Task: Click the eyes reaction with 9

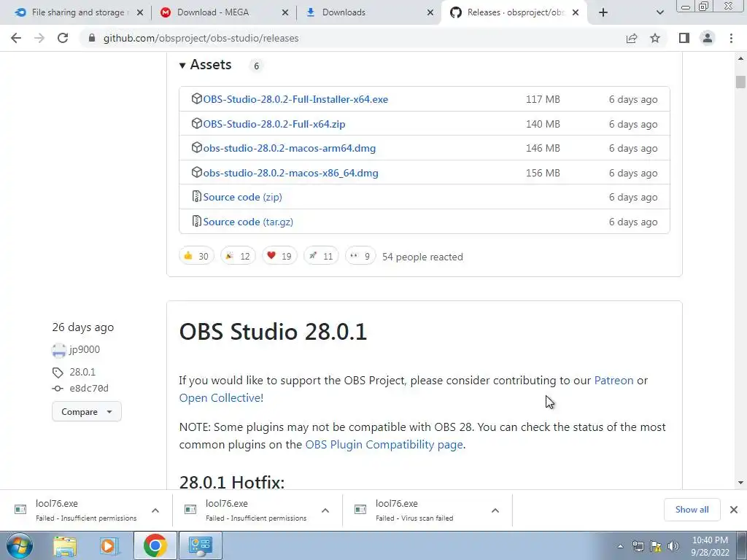Action: point(360,256)
